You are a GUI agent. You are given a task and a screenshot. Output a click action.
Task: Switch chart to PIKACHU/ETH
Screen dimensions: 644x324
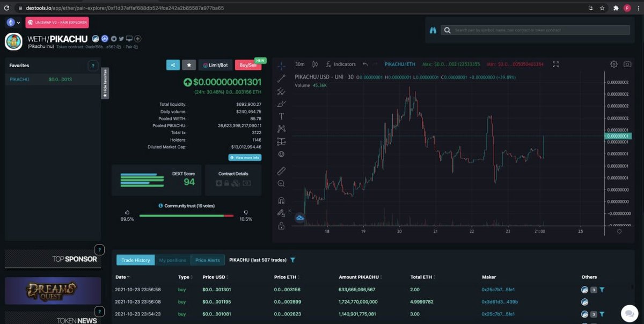401,64
